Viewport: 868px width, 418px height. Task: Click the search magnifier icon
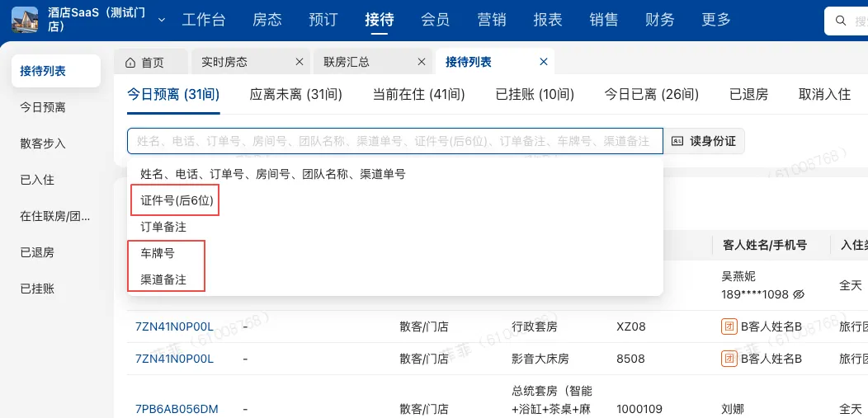click(841, 21)
